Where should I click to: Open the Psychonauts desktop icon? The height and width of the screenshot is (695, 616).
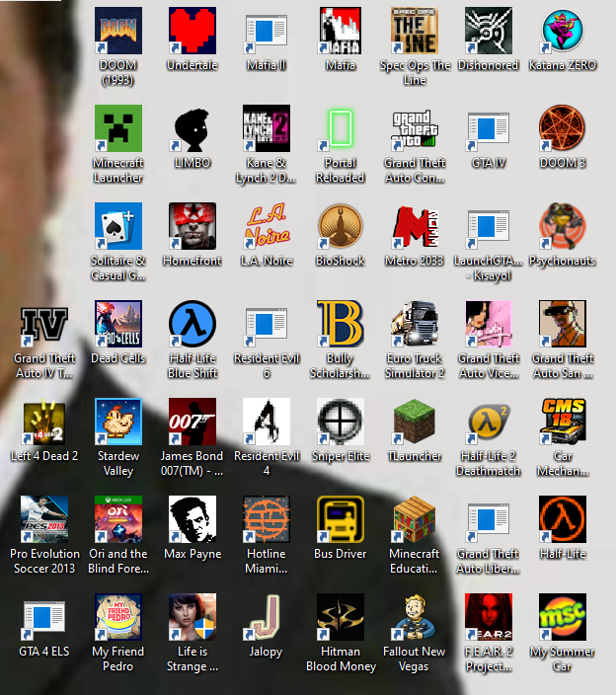pyautogui.click(x=563, y=226)
